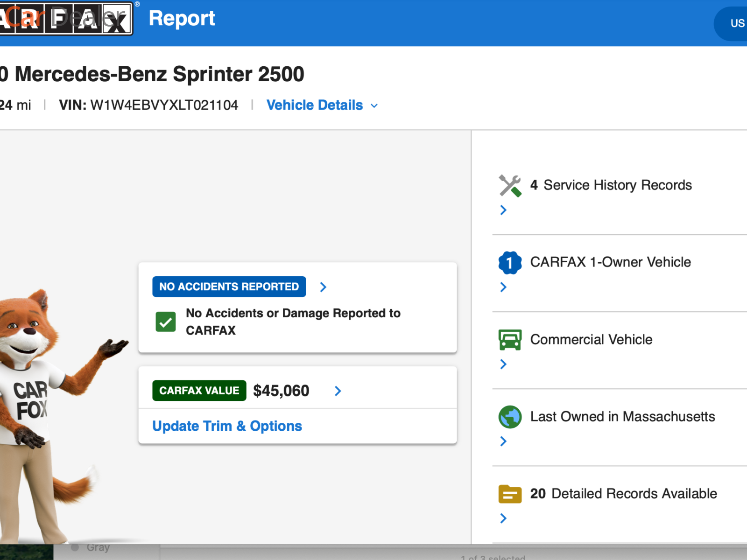Screen dimensions: 747x560
Task: Click the $45,060 value amount
Action: pos(281,391)
